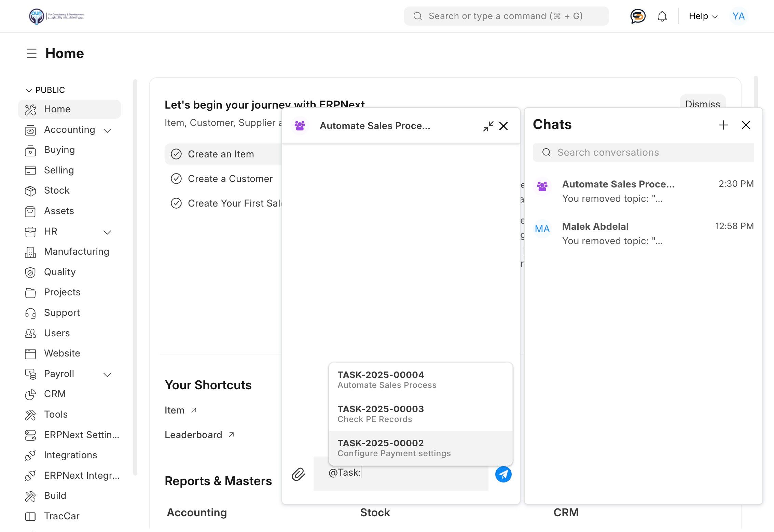This screenshot has width=774, height=532.
Task: Open the chat bubble icon in navbar
Action: 637,16
